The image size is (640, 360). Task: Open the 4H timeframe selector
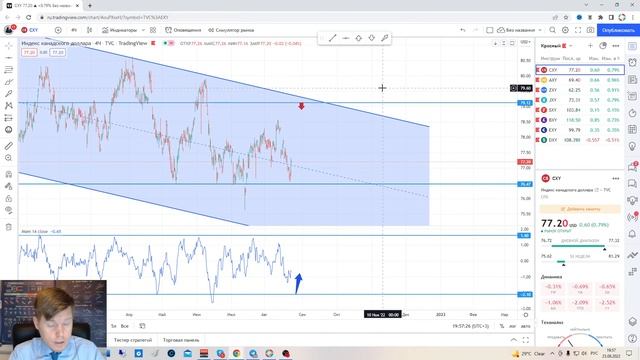pos(74,30)
